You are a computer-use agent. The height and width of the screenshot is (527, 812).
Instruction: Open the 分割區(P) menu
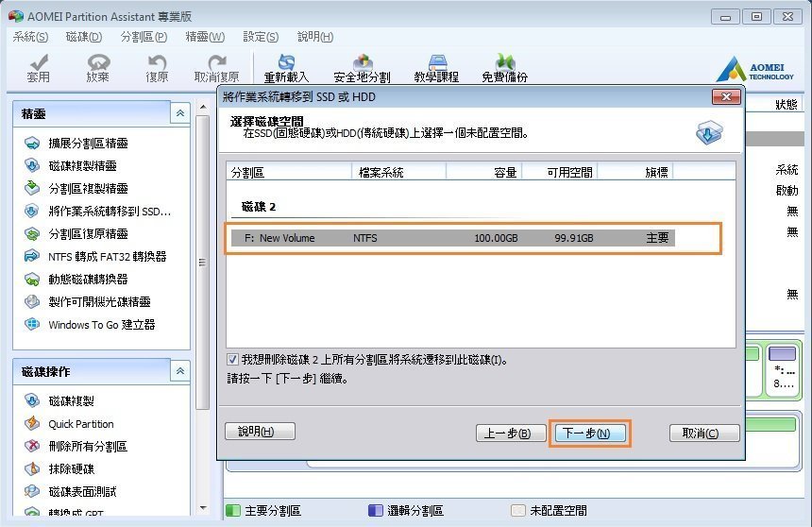click(144, 37)
